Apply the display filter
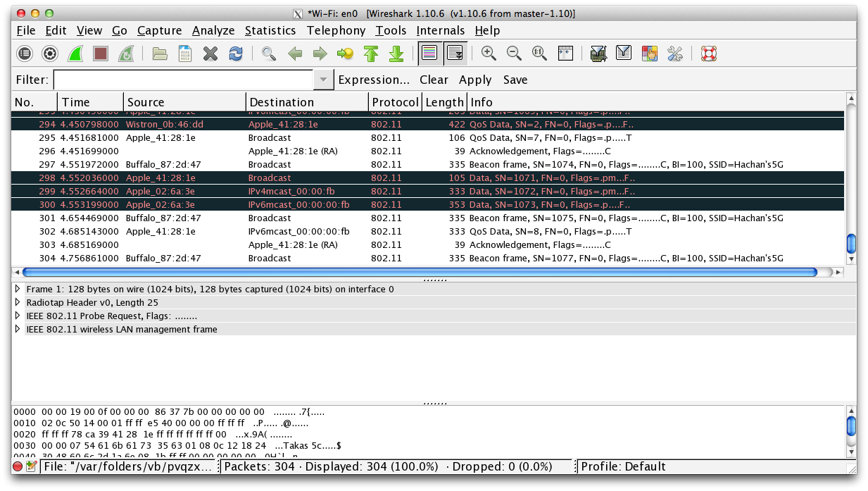 click(475, 80)
